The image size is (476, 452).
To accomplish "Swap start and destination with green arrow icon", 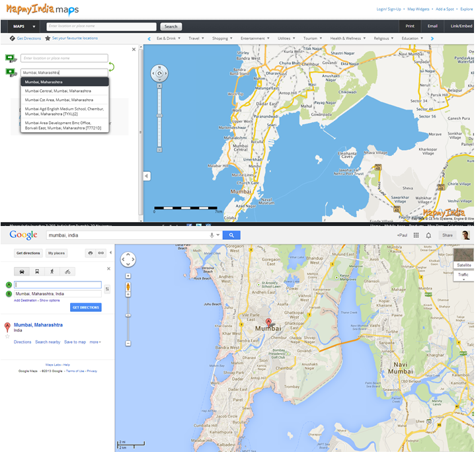I will pyautogui.click(x=112, y=67).
